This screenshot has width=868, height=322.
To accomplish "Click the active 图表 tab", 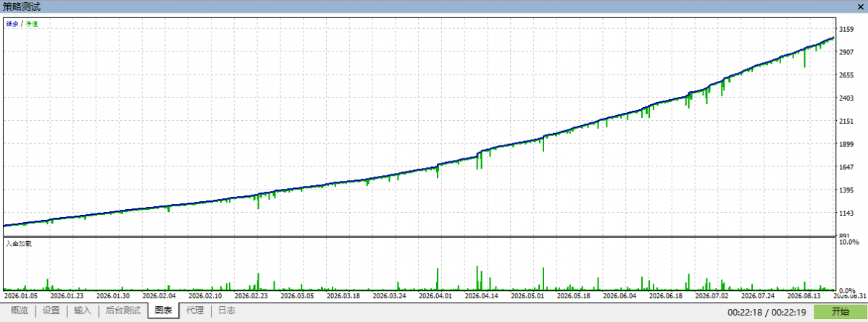I will click(163, 311).
